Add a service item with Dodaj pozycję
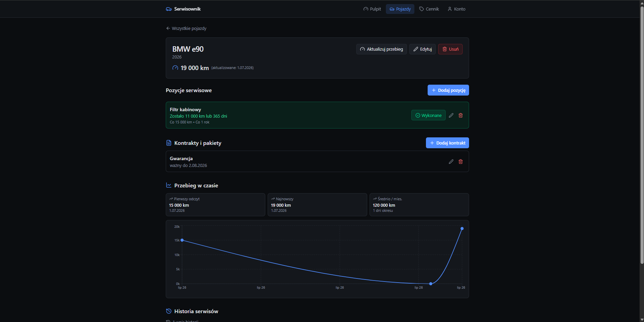Screen dimensions: 644x322 pos(448,90)
